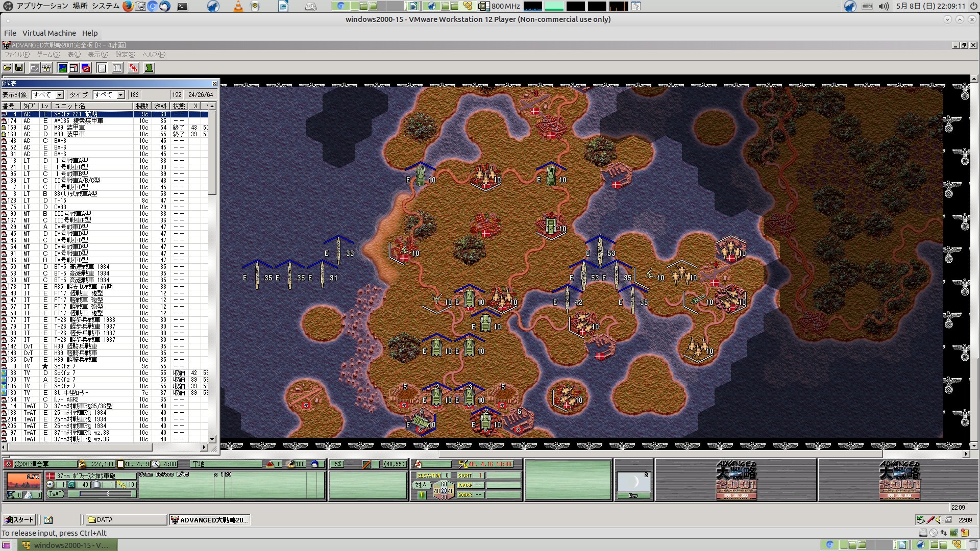Click the minimap window toolbar icon
The width and height of the screenshot is (980, 551).
pyautogui.click(x=74, y=68)
